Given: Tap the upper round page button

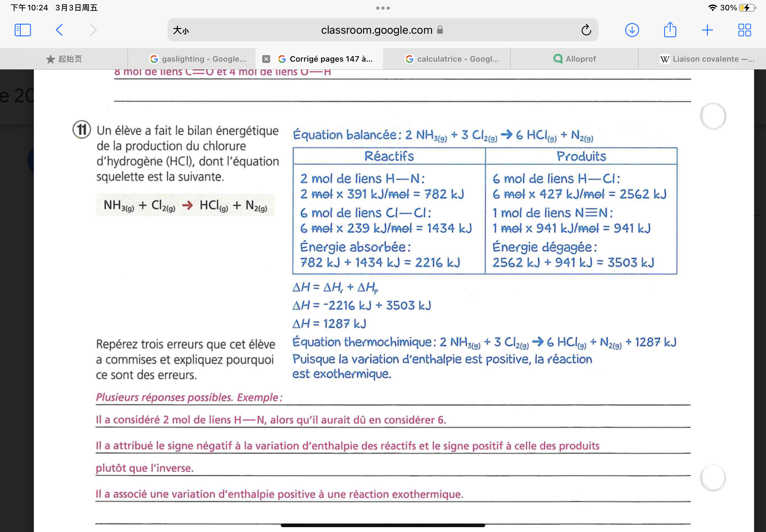Looking at the screenshot, I should pyautogui.click(x=713, y=116).
